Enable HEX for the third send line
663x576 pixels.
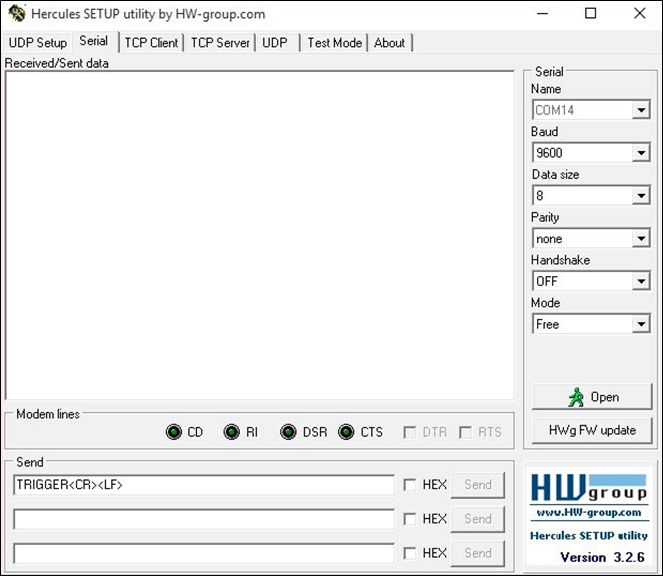(409, 553)
